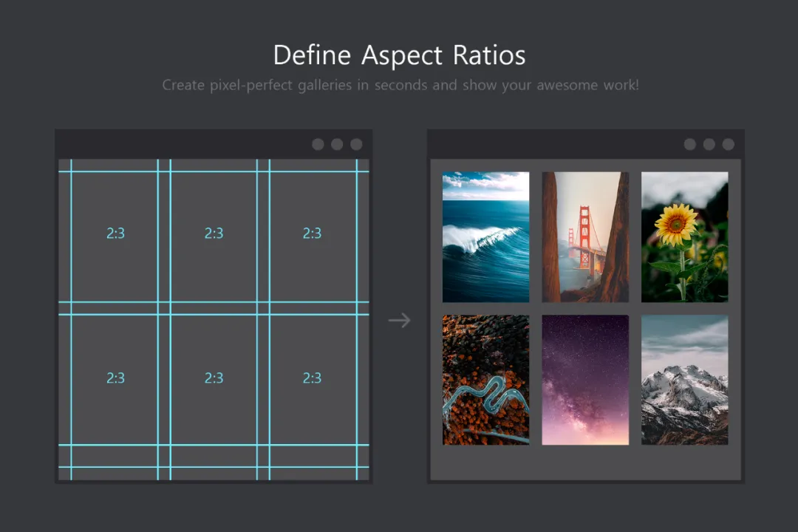Select the sunflower image thumbnail

click(684, 237)
